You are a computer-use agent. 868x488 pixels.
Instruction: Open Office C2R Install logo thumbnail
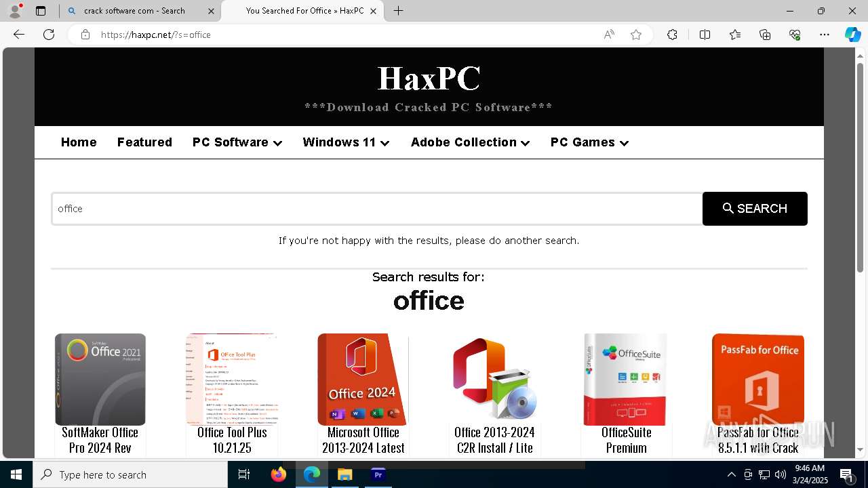[495, 380]
